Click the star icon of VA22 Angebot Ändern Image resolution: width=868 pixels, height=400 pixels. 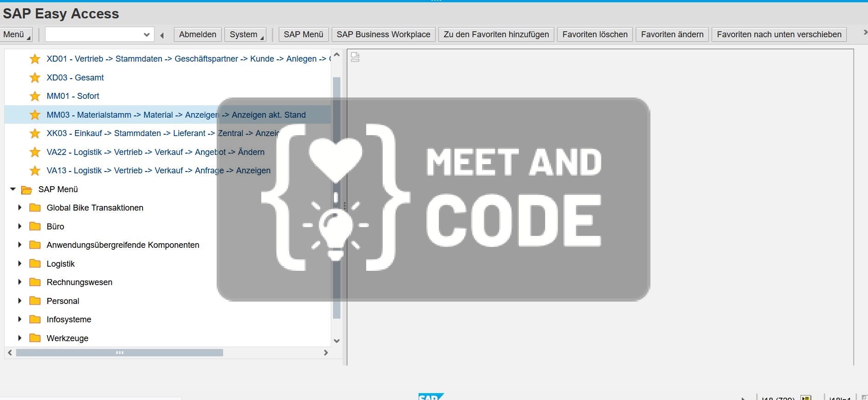click(35, 152)
